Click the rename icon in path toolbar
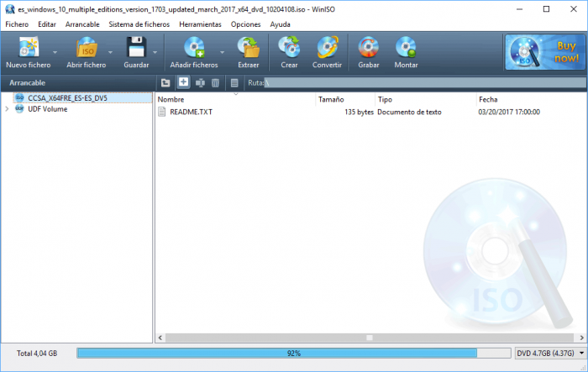This screenshot has height=372, width=588. point(200,83)
